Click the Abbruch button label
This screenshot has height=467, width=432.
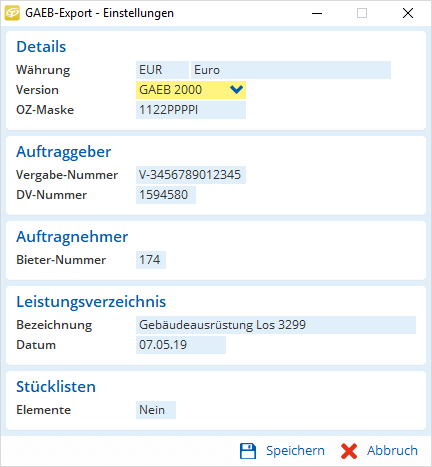click(392, 451)
